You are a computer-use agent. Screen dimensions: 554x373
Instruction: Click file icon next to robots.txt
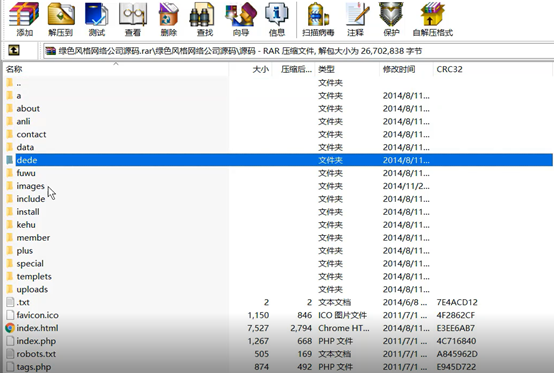coord(10,354)
